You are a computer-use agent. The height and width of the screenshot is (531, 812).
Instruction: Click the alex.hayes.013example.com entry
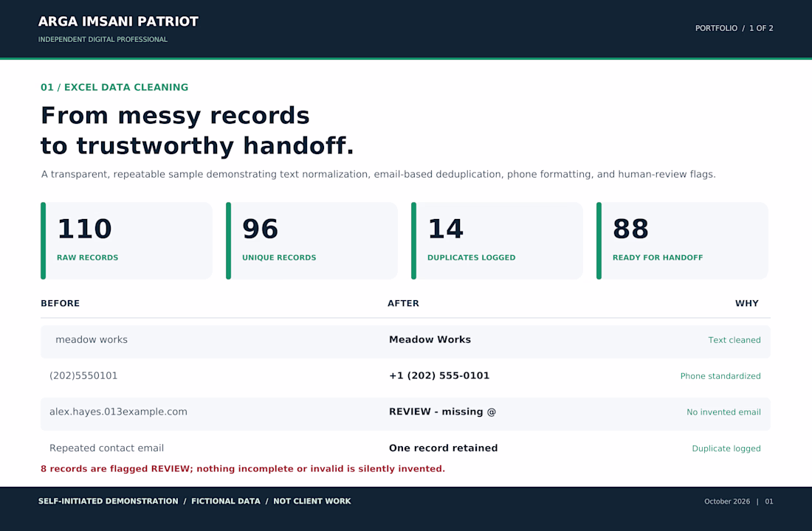(x=118, y=412)
